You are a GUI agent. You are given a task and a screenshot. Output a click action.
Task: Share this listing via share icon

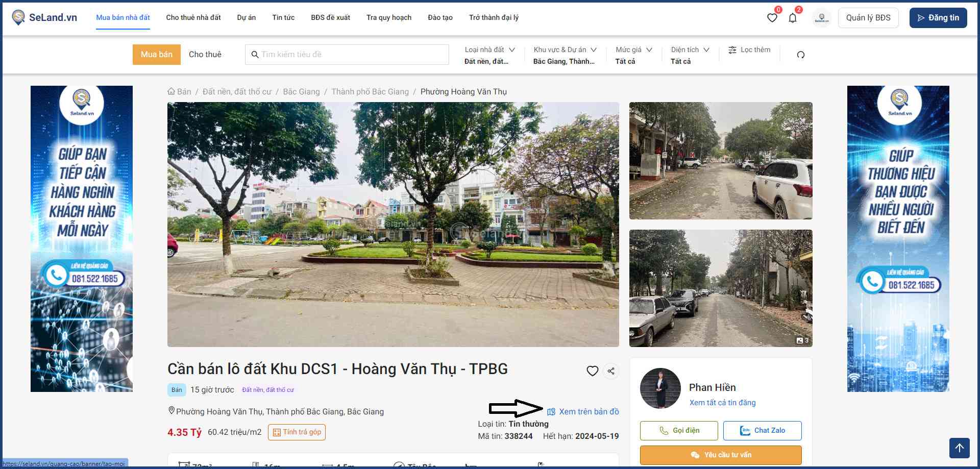(x=611, y=371)
